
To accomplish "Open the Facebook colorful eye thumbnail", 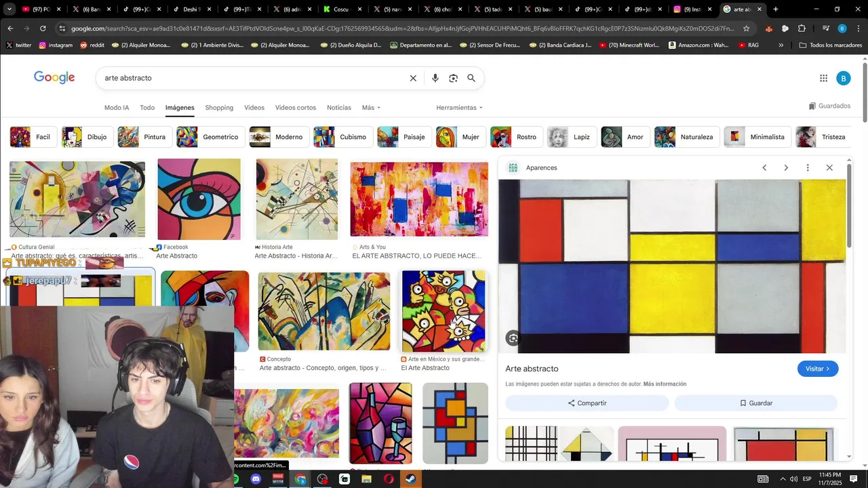I will pos(199,199).
